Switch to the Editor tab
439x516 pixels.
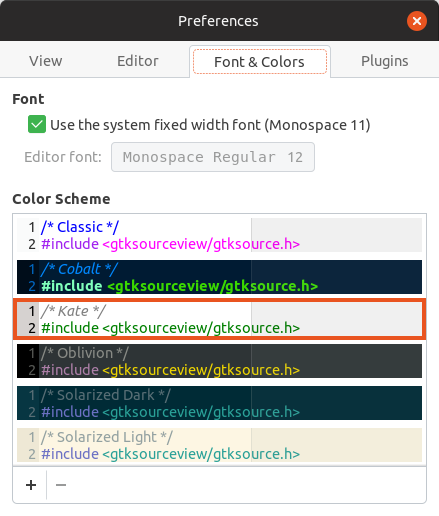[x=138, y=61]
